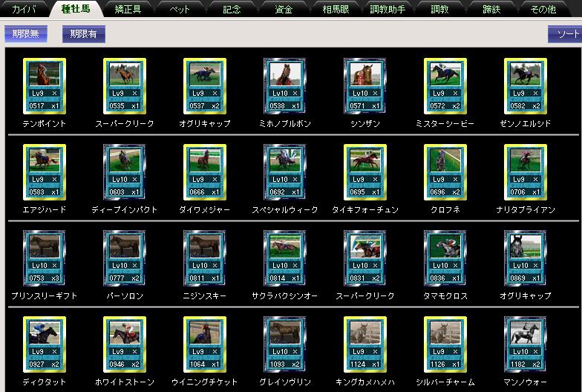Go to the 蹄鉄 tab
582x392 pixels.
(x=491, y=9)
